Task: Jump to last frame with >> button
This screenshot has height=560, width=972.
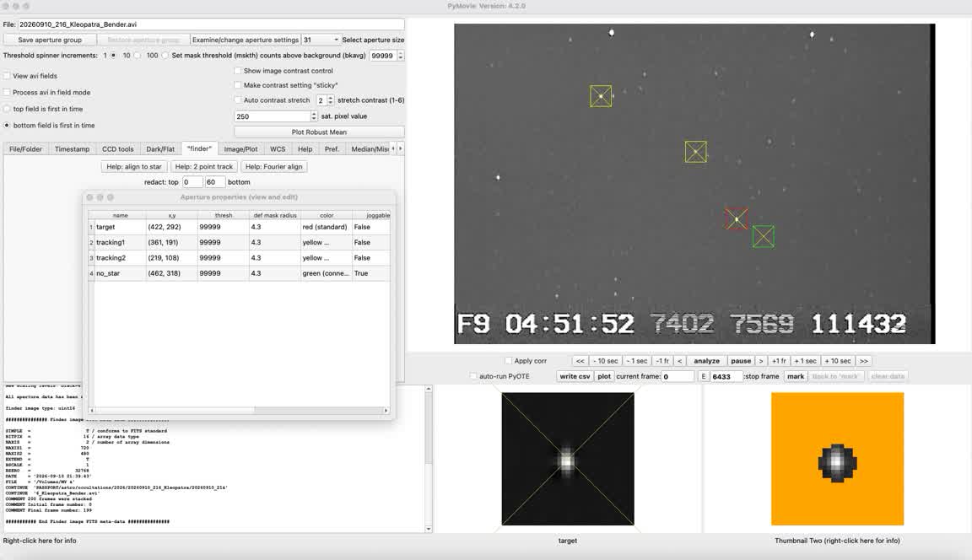Action: (x=863, y=361)
